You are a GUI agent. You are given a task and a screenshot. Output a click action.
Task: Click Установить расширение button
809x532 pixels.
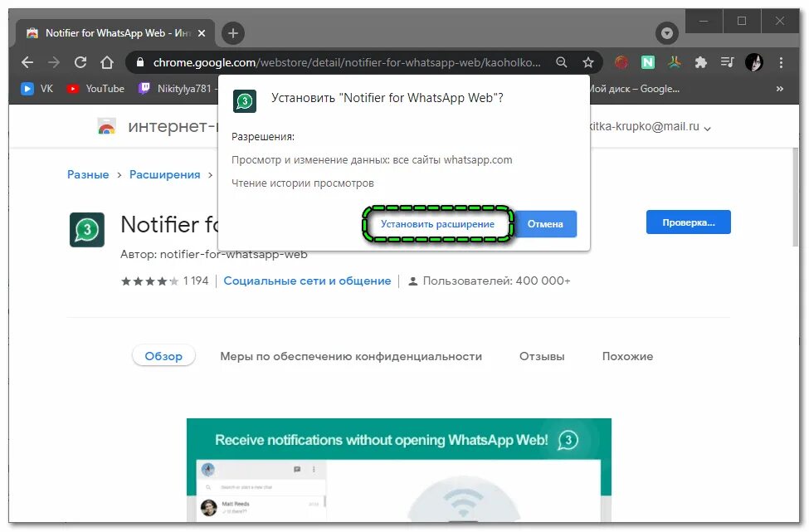click(x=437, y=224)
